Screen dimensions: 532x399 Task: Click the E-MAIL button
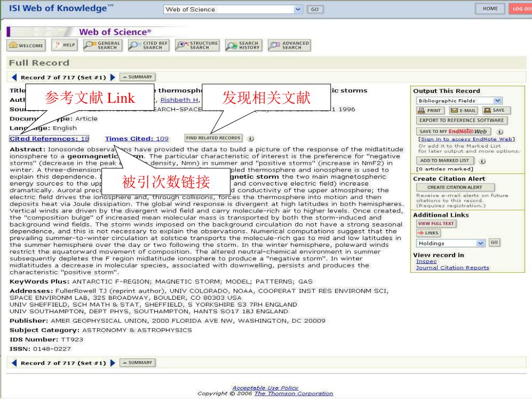click(x=463, y=110)
